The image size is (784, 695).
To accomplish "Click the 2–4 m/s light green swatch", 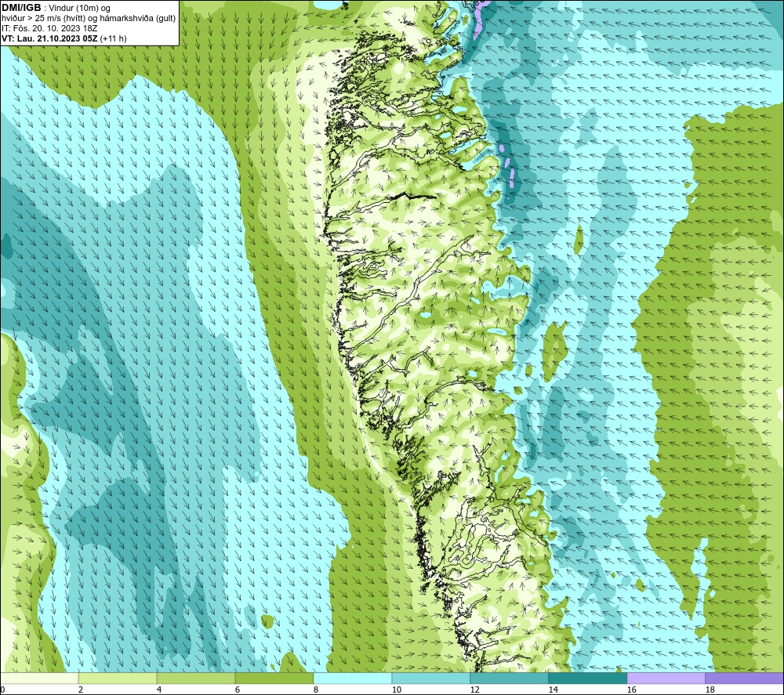I will click(x=118, y=678).
